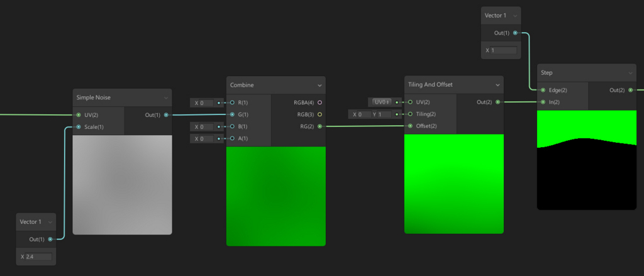Viewport: 644px width, 276px height.
Task: Click the Combine G(1) input port
Action: 233,114
